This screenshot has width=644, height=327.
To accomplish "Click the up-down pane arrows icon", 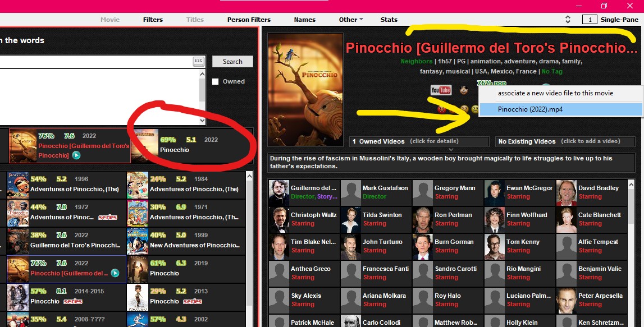I will point(568,19).
